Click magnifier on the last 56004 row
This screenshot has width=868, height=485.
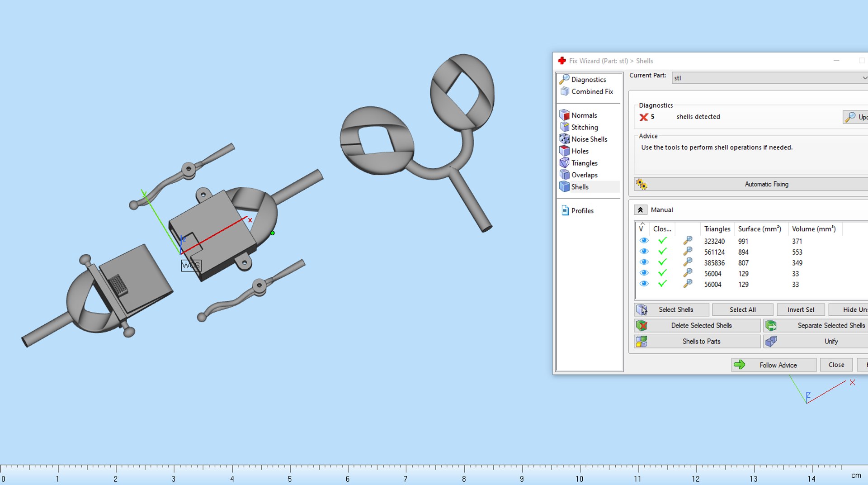[x=688, y=284]
